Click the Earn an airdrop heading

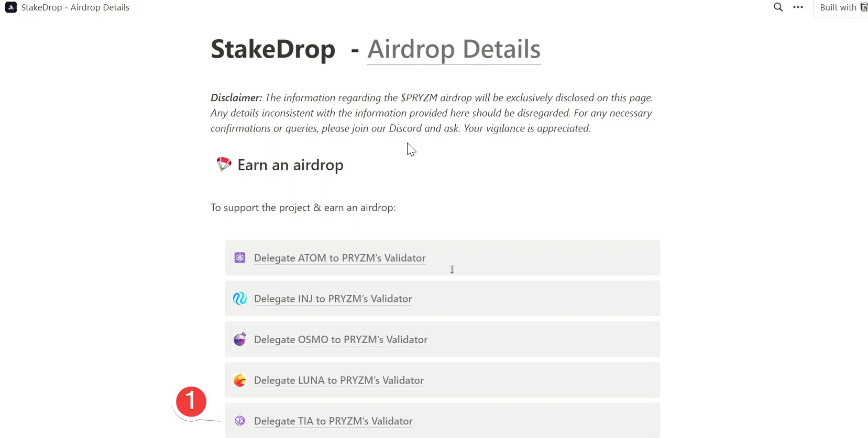[290, 165]
